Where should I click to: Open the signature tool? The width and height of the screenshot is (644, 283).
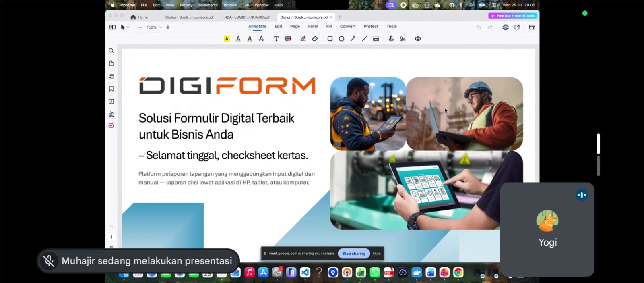(402, 39)
